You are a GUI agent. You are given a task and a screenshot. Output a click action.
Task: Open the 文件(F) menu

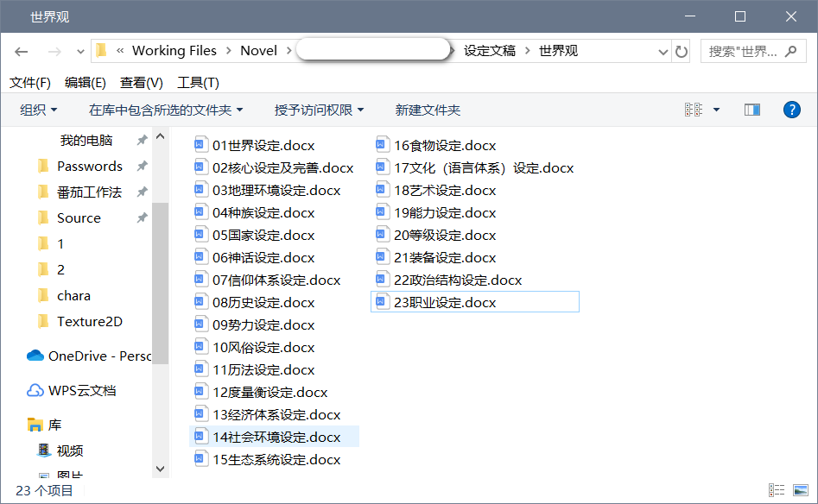point(29,82)
